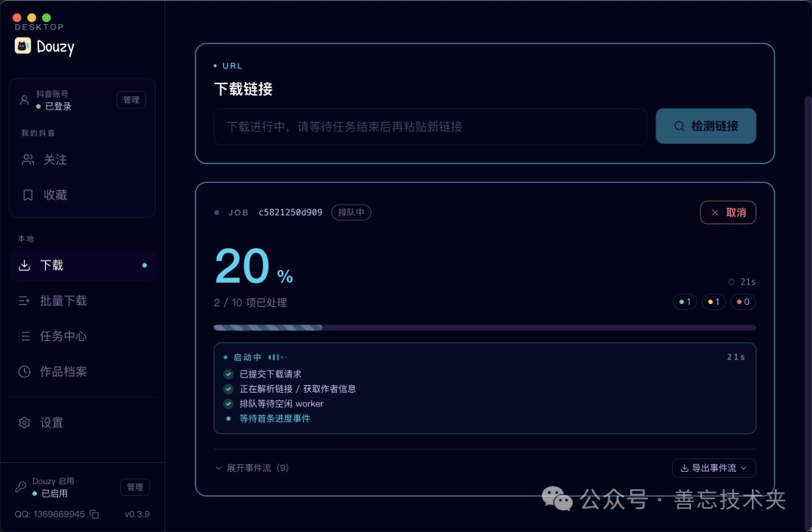The width and height of the screenshot is (812, 532).
Task: Click the yellow pending counter pill
Action: click(x=714, y=302)
